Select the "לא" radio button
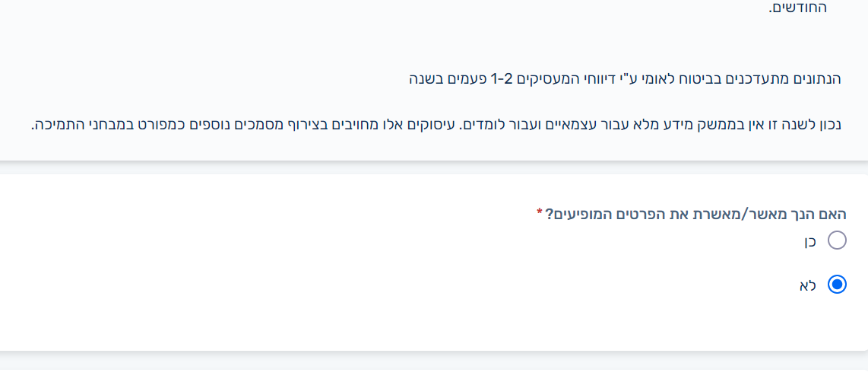 click(836, 285)
